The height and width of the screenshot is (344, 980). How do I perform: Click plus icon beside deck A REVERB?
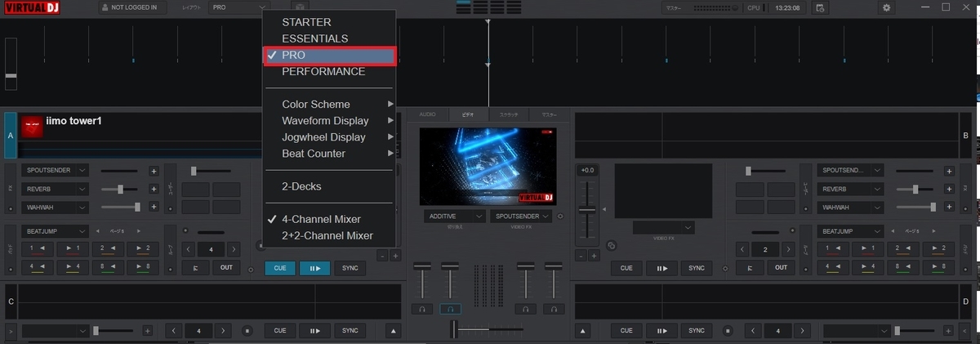tap(154, 189)
